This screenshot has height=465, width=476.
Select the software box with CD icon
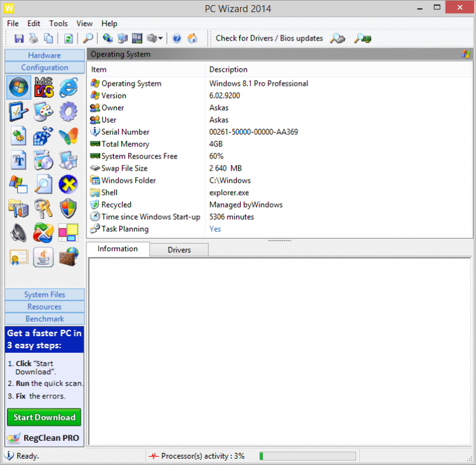tap(44, 160)
